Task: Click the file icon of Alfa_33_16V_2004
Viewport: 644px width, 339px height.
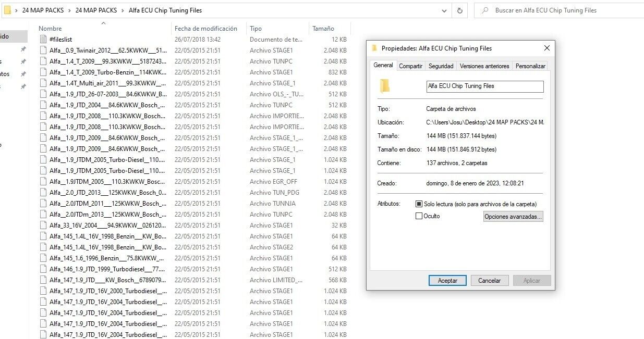Action: pos(44,225)
